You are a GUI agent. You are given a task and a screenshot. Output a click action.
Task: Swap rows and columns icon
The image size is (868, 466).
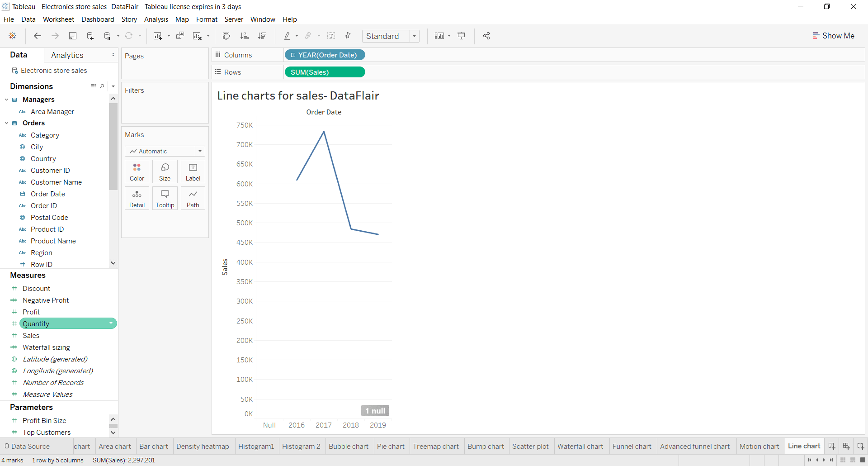tap(226, 36)
